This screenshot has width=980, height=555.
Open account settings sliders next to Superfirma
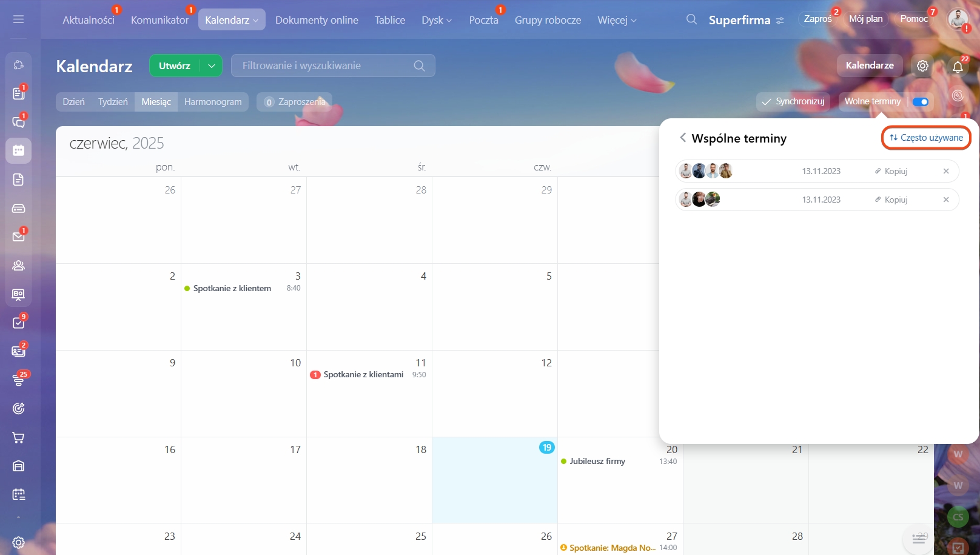pos(780,21)
